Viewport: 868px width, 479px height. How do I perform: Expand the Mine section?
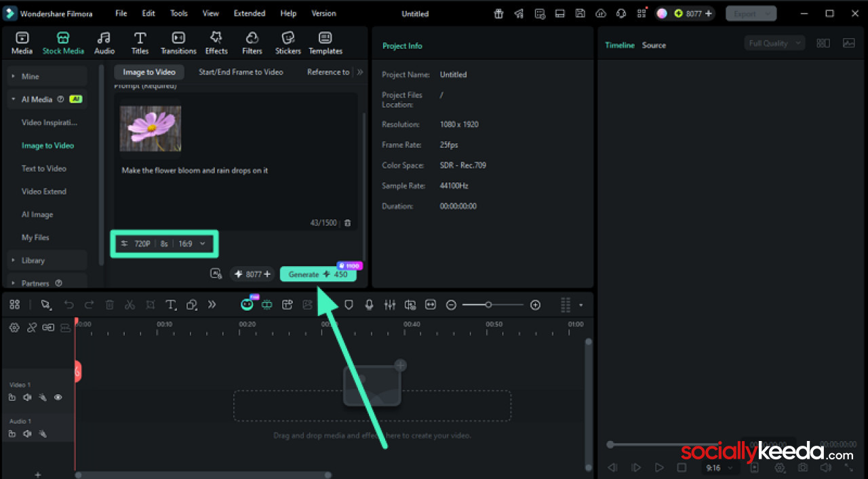(46, 76)
